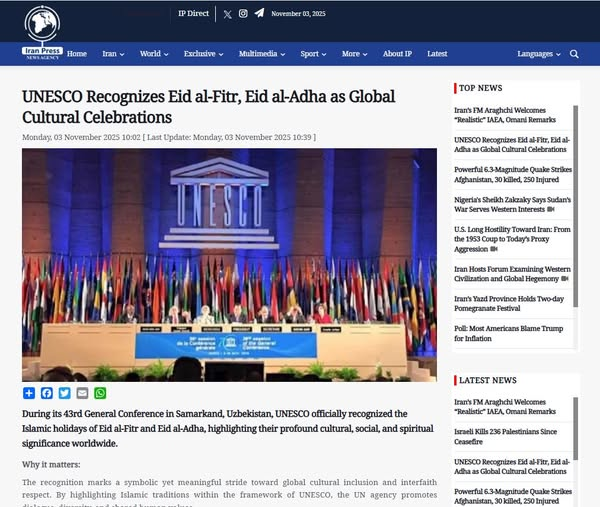Viewport: 600px width, 507px height.
Task: Click the Iran Press logo
Action: [x=43, y=28]
